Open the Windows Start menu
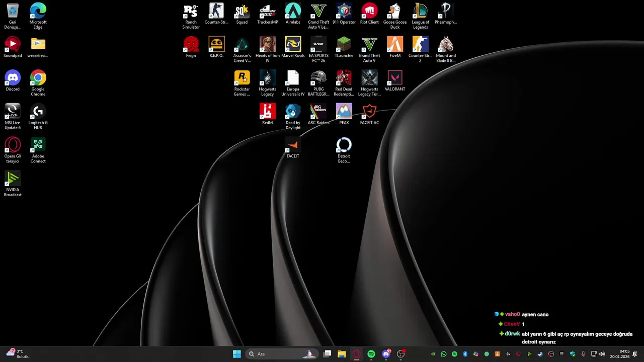644x362 pixels. click(x=237, y=354)
